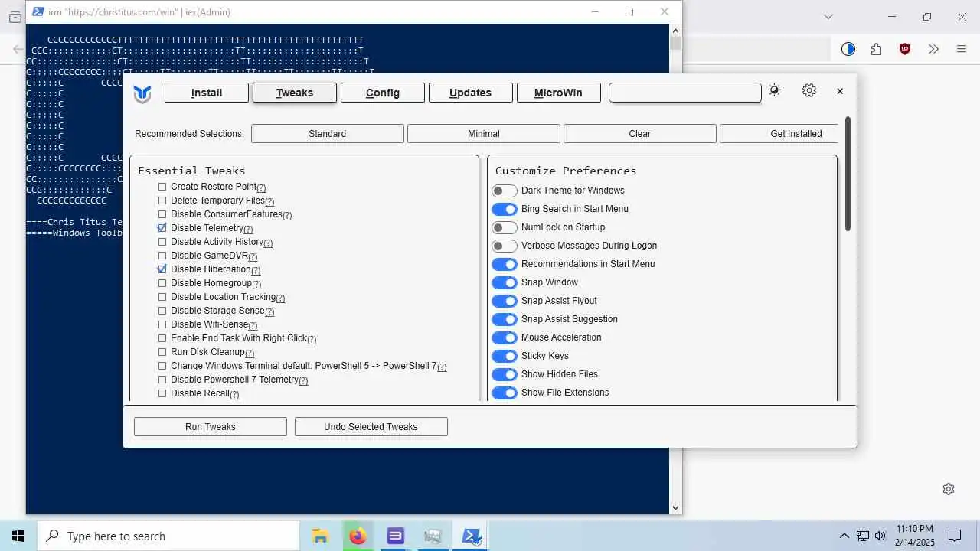
Task: Open help for Disable Homegroup (?)
Action: [x=256, y=285]
